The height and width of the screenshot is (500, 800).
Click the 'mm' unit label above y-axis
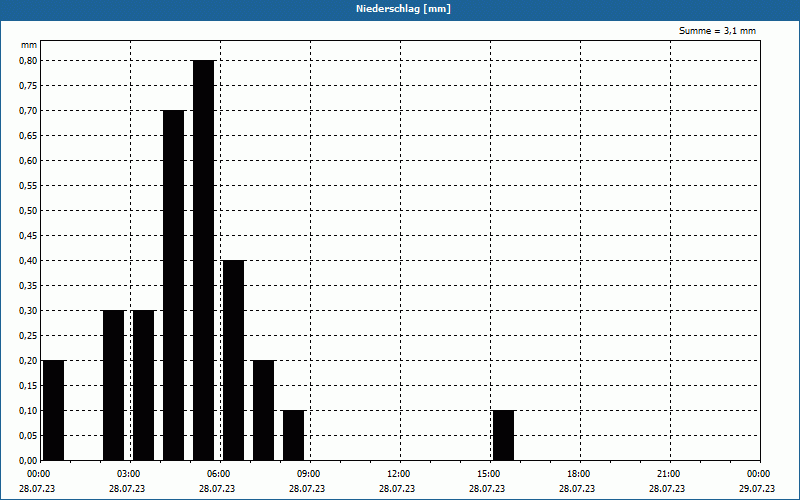click(x=29, y=45)
